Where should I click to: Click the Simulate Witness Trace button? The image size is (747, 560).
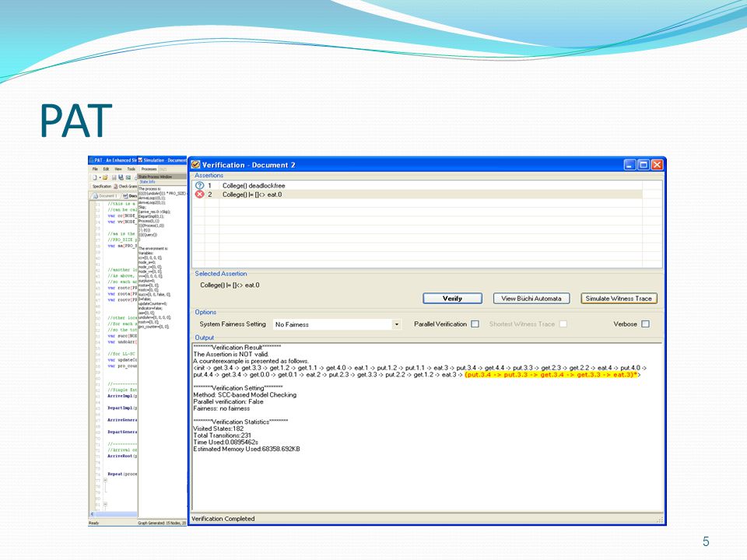[619, 299]
